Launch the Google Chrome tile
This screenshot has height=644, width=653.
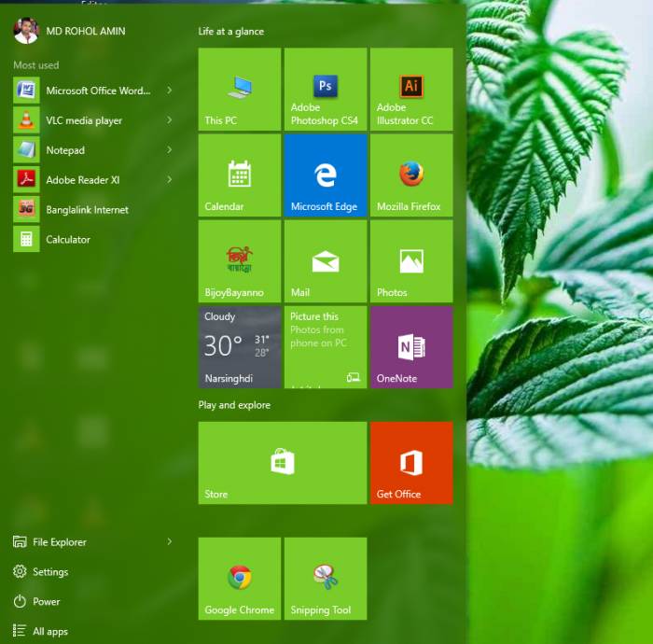(x=240, y=579)
